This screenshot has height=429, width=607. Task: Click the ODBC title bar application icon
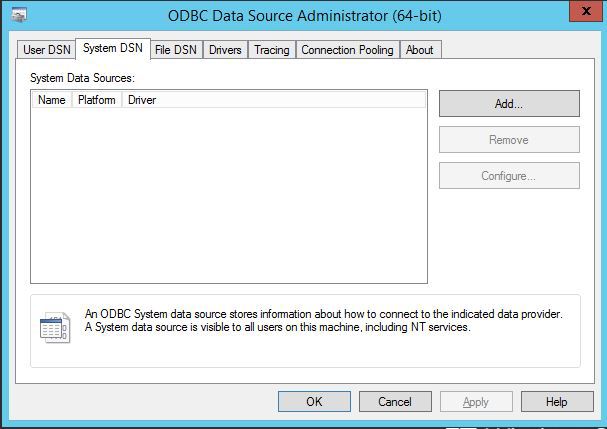pyautogui.click(x=19, y=15)
